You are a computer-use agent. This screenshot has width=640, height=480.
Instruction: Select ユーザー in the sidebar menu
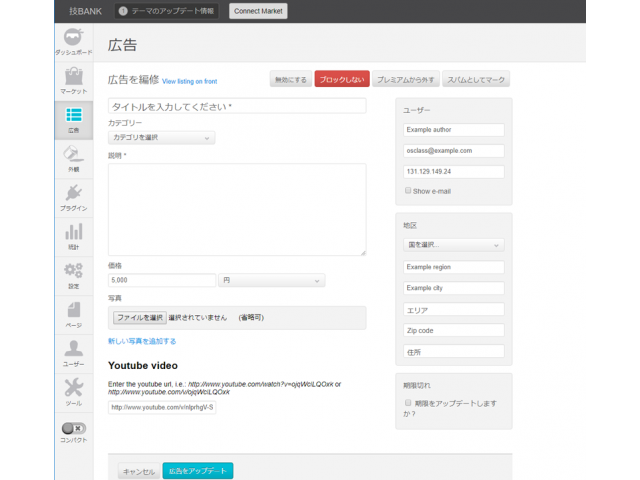[73, 351]
